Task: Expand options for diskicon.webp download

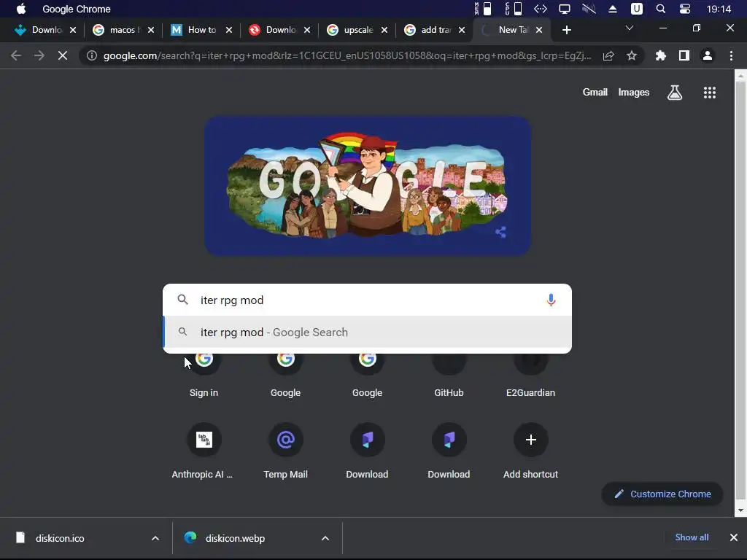Action: click(x=325, y=538)
